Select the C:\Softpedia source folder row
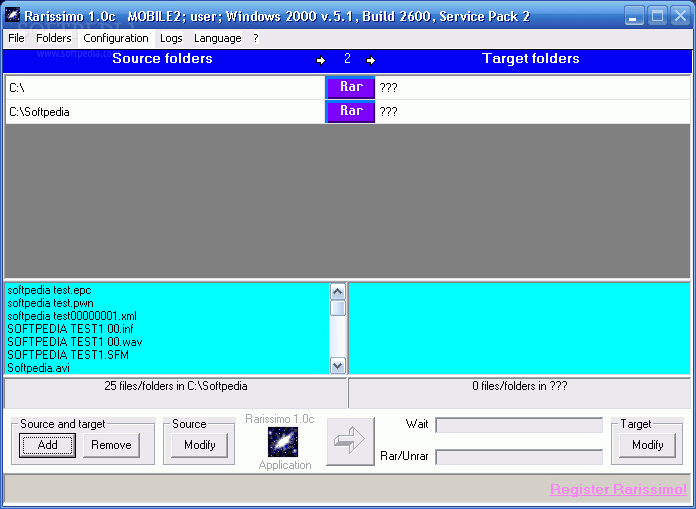The height and width of the screenshot is (509, 696). click(x=165, y=111)
